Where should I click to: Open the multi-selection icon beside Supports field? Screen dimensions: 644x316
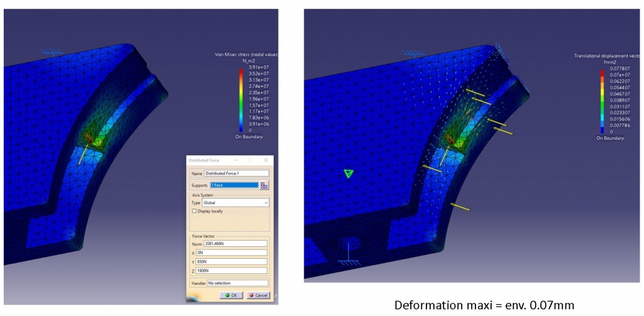264,185
